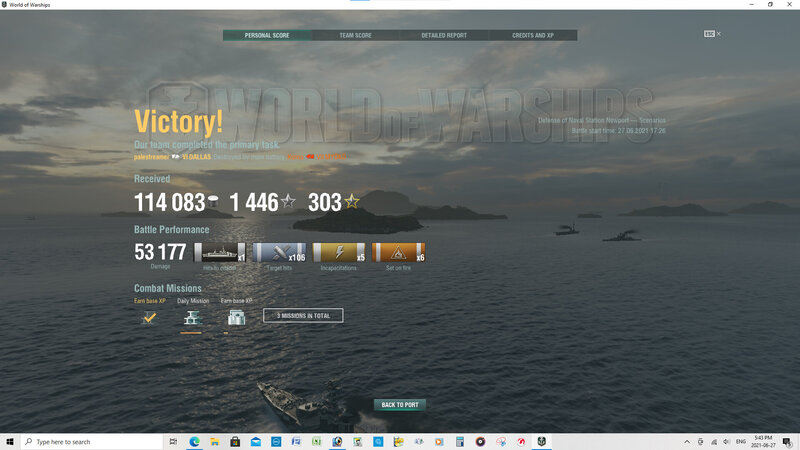Viewport: 800px width, 450px height.
Task: Open the Calculator taskbar icon
Action: point(460,442)
